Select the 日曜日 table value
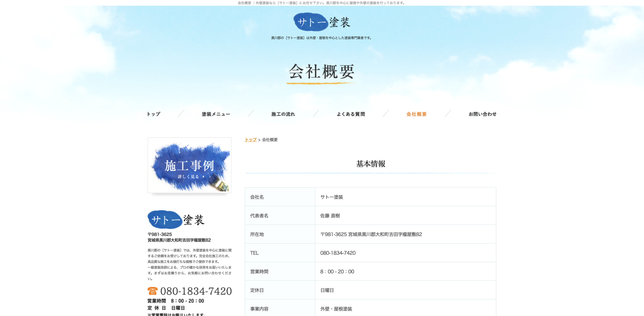Image resolution: width=644 pixels, height=316 pixels. click(x=327, y=290)
